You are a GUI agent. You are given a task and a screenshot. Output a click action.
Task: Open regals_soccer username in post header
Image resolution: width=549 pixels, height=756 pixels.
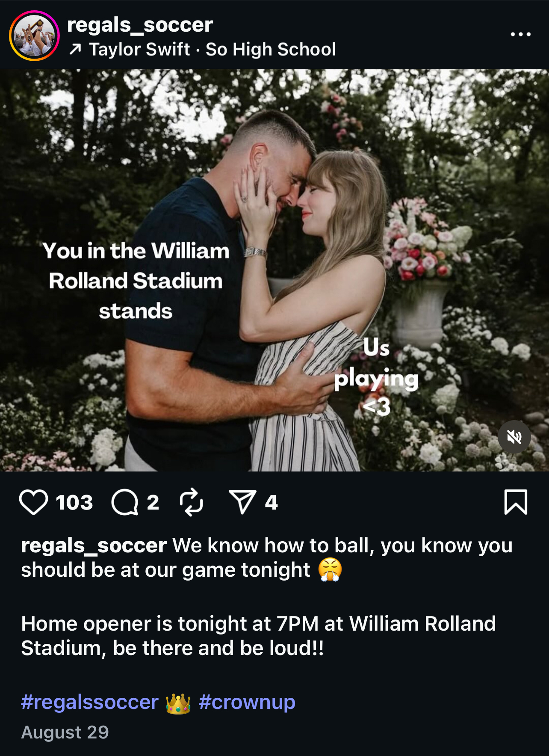(x=140, y=25)
